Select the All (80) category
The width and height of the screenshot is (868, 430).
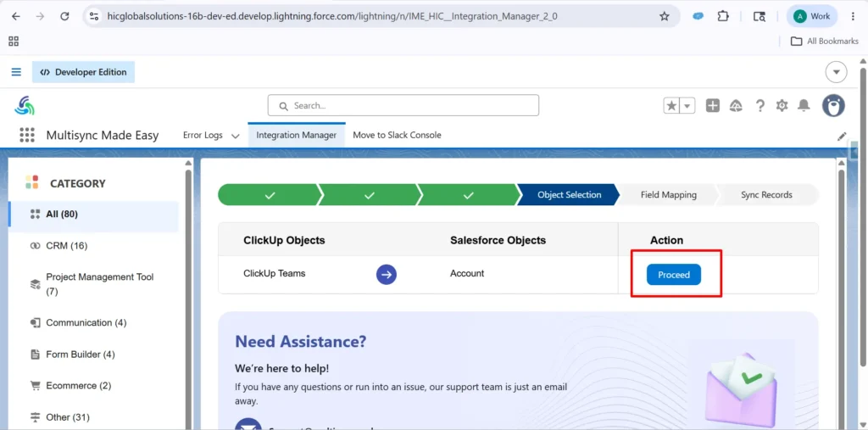pyautogui.click(x=93, y=214)
